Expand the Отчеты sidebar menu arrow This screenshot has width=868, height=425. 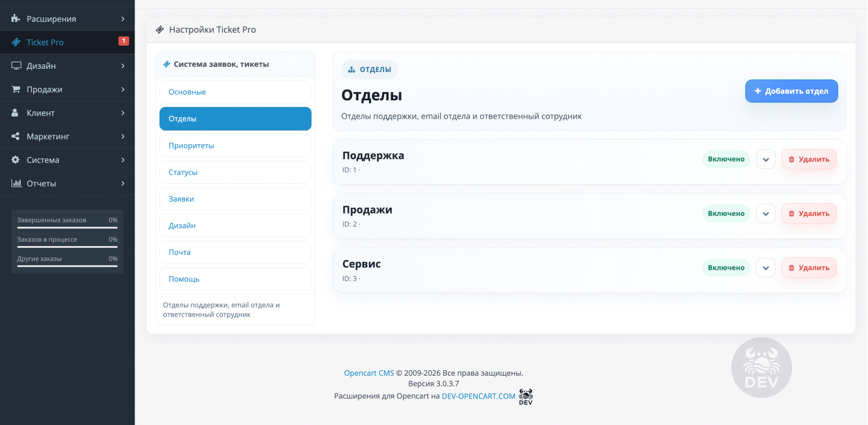pyautogui.click(x=123, y=183)
